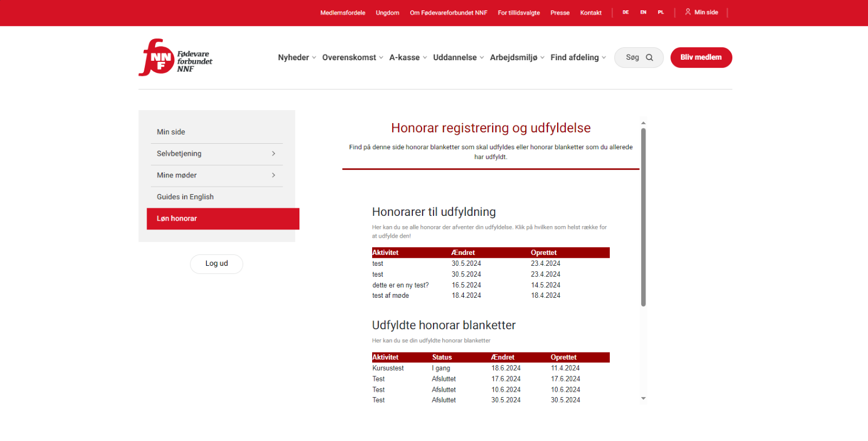Expand Selvbetjening sidebar chevron
Screen dimensions: 868x441
click(273, 154)
